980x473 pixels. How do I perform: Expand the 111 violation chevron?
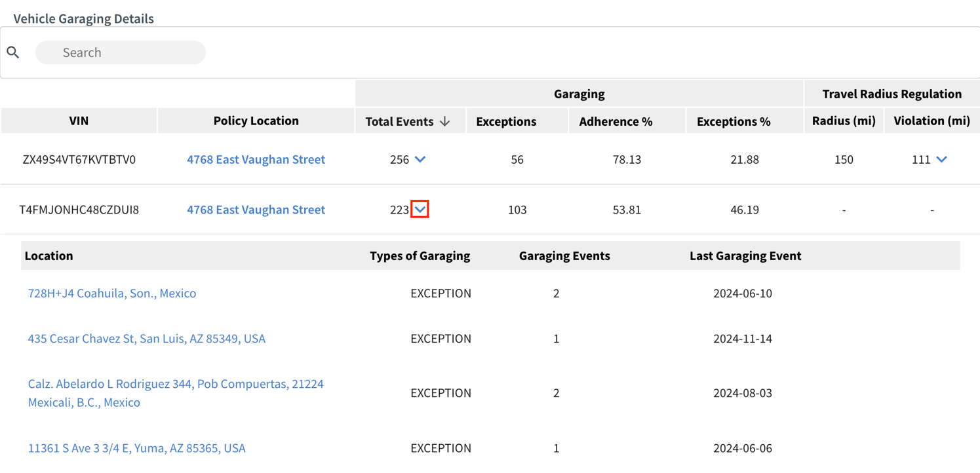coord(941,159)
